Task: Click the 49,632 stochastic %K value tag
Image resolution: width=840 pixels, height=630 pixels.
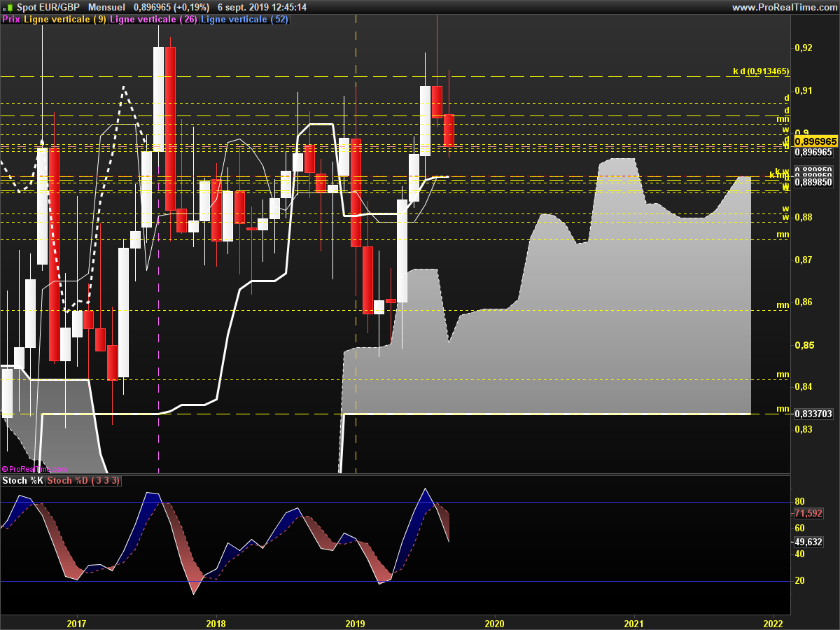Action: [x=808, y=542]
